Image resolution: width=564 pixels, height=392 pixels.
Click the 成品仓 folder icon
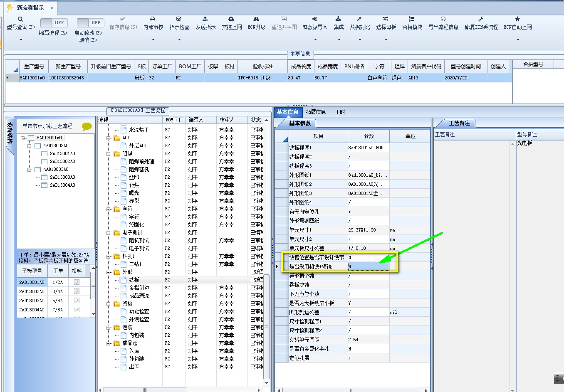117,343
